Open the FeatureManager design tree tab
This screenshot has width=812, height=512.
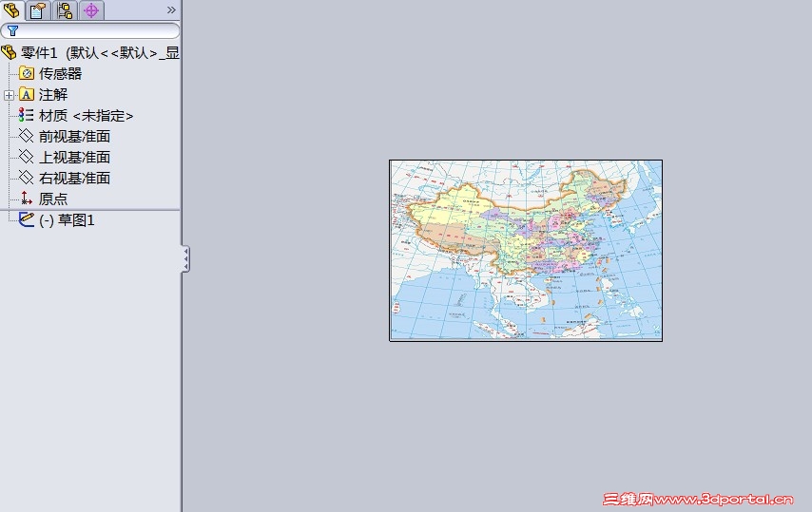click(11, 9)
